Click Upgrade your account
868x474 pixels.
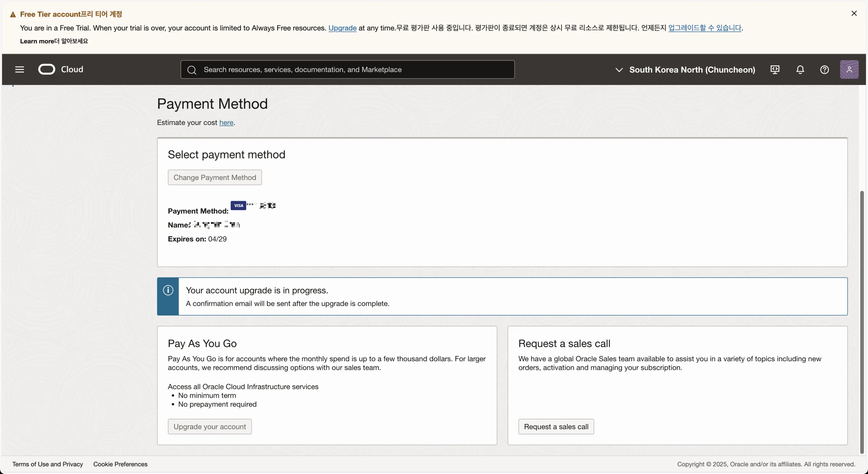click(x=209, y=426)
